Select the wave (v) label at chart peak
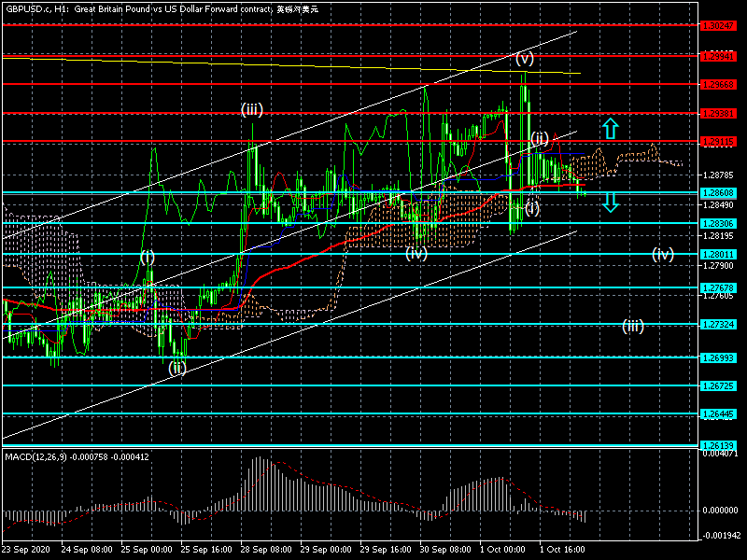 coord(524,58)
